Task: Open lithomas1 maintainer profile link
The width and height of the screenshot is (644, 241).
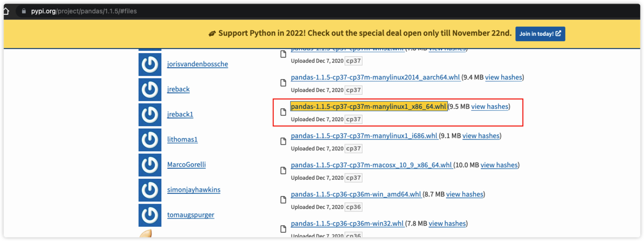Action: 182,139
